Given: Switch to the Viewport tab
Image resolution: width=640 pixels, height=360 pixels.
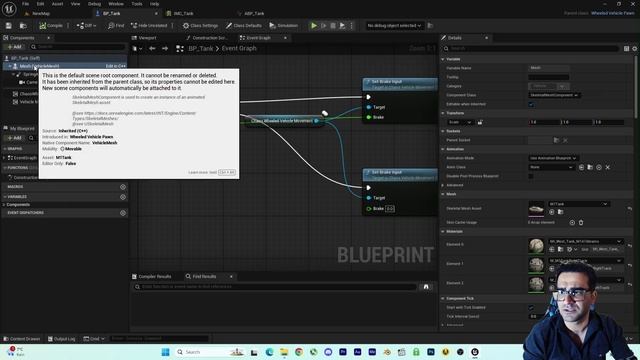Looking at the screenshot, I should (147, 38).
